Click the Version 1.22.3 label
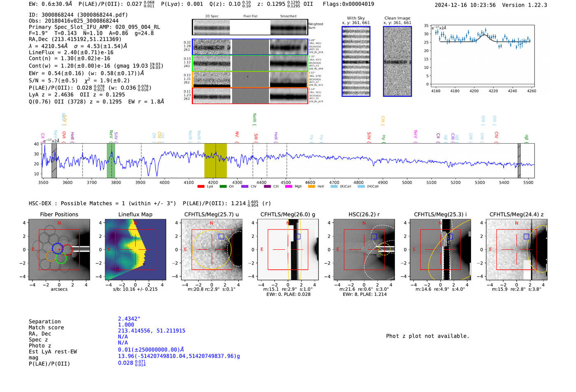Screen dimensions: 576x392 pos(525,5)
